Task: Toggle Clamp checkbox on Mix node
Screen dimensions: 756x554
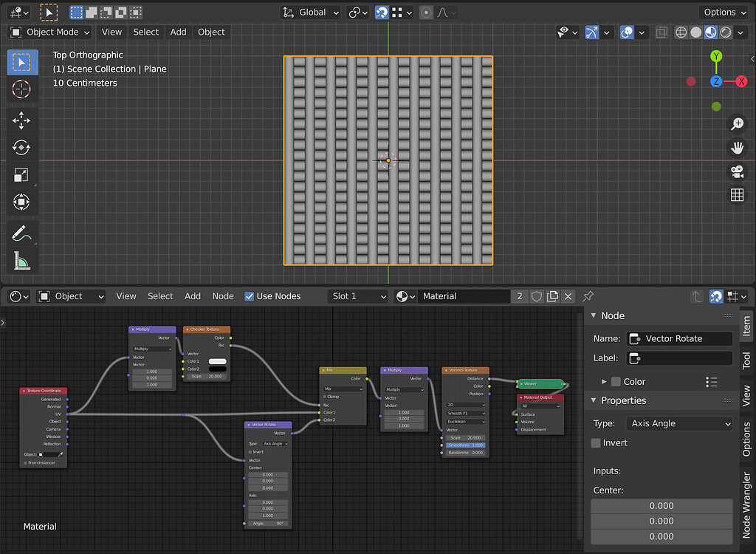Action: (325, 397)
